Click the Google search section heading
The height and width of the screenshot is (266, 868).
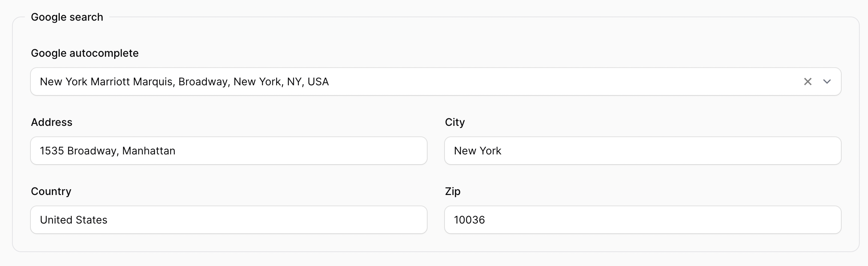coord(67,17)
